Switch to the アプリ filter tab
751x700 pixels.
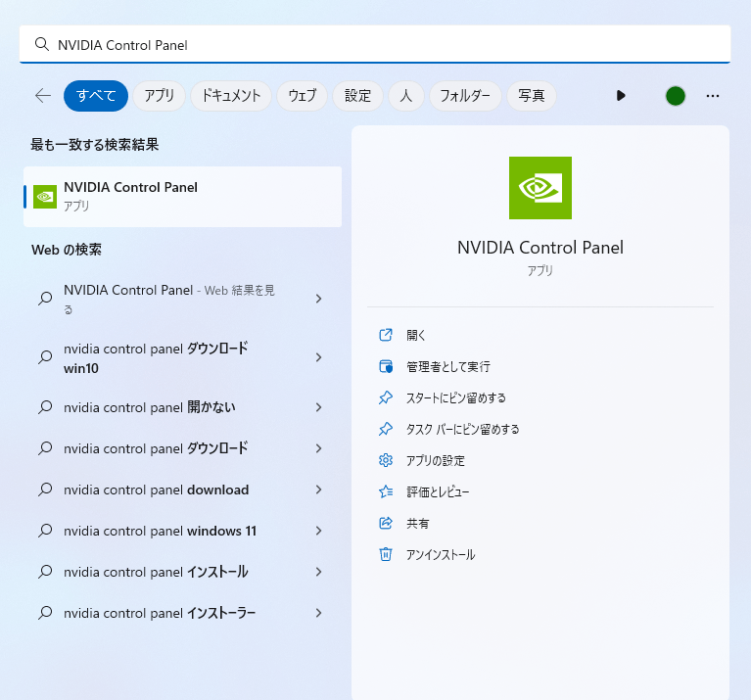[159, 96]
